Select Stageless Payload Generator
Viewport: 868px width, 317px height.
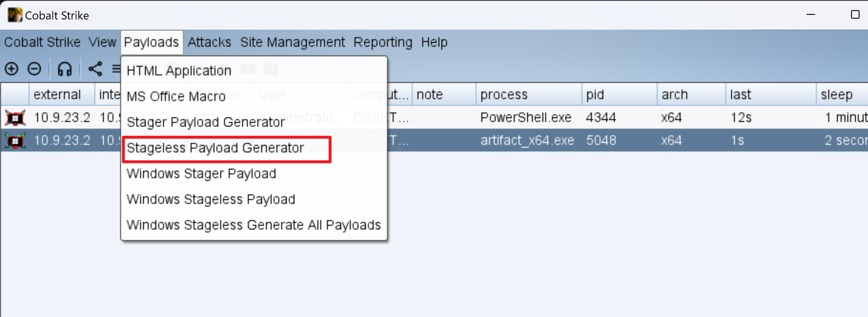tap(254, 148)
